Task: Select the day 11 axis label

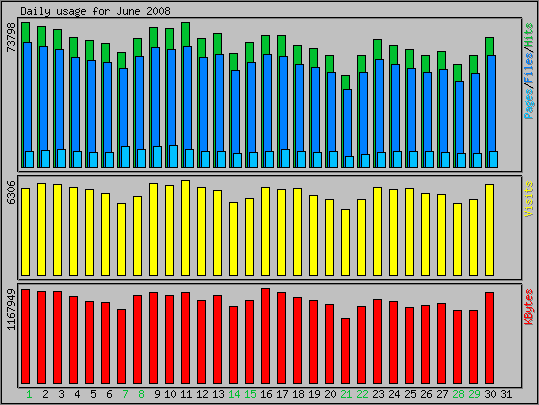Action: (186, 394)
